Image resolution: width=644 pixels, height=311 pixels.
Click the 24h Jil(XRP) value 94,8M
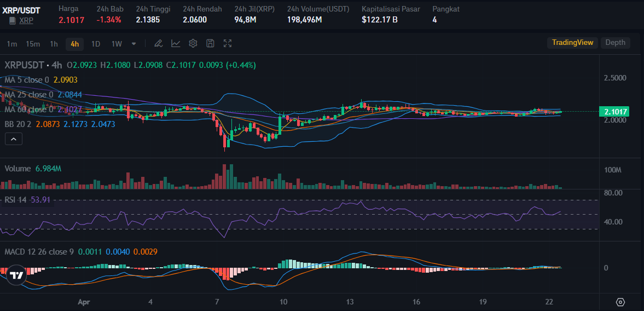[x=245, y=20]
